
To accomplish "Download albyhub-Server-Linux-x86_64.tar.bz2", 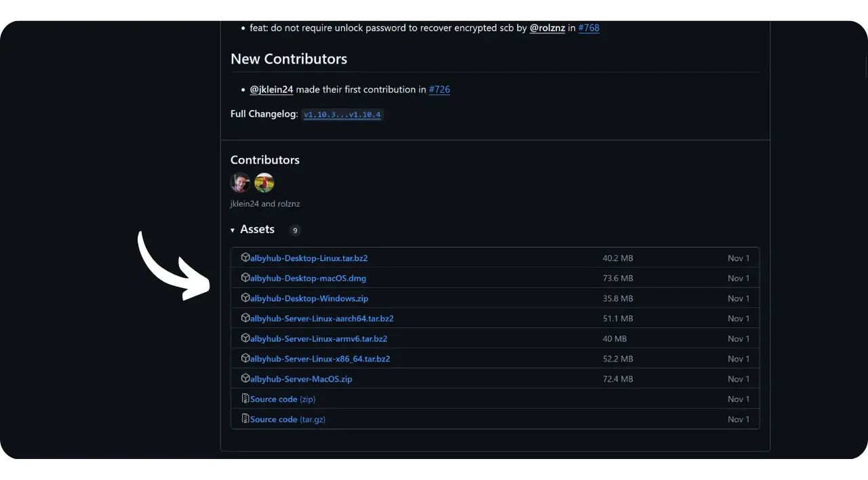I will click(x=320, y=359).
